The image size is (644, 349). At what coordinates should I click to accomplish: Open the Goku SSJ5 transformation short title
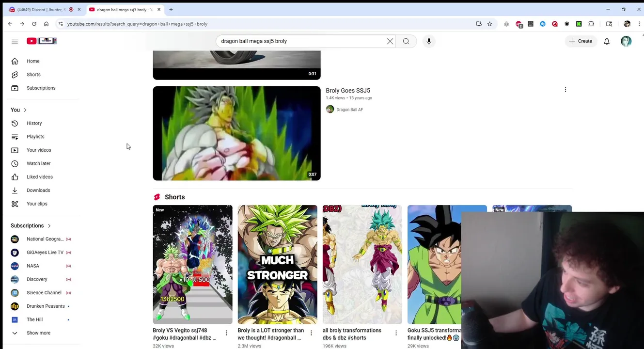tap(434, 334)
